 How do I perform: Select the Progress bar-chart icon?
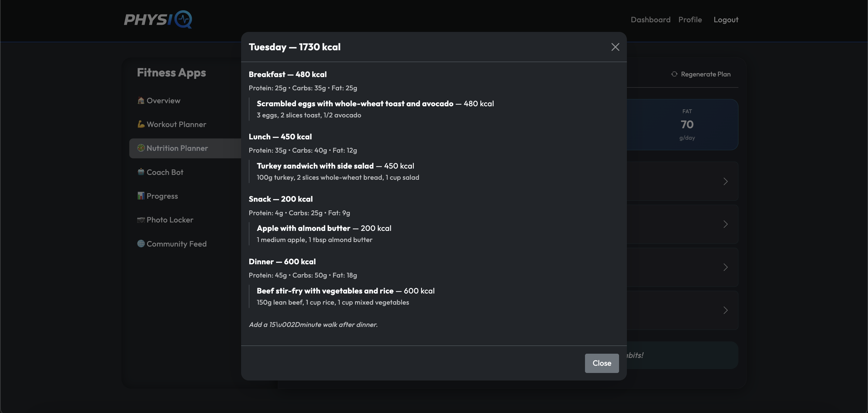point(141,196)
